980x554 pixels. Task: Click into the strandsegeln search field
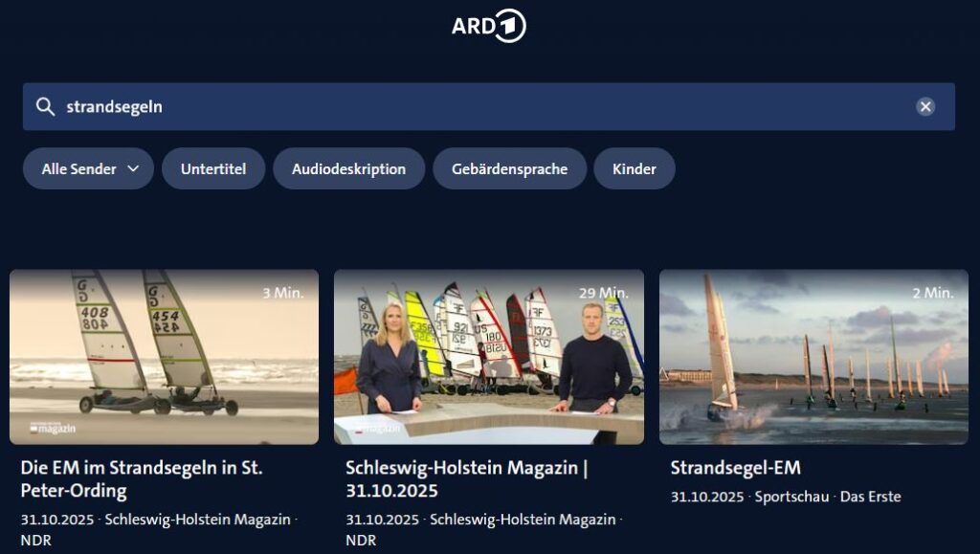pos(489,107)
